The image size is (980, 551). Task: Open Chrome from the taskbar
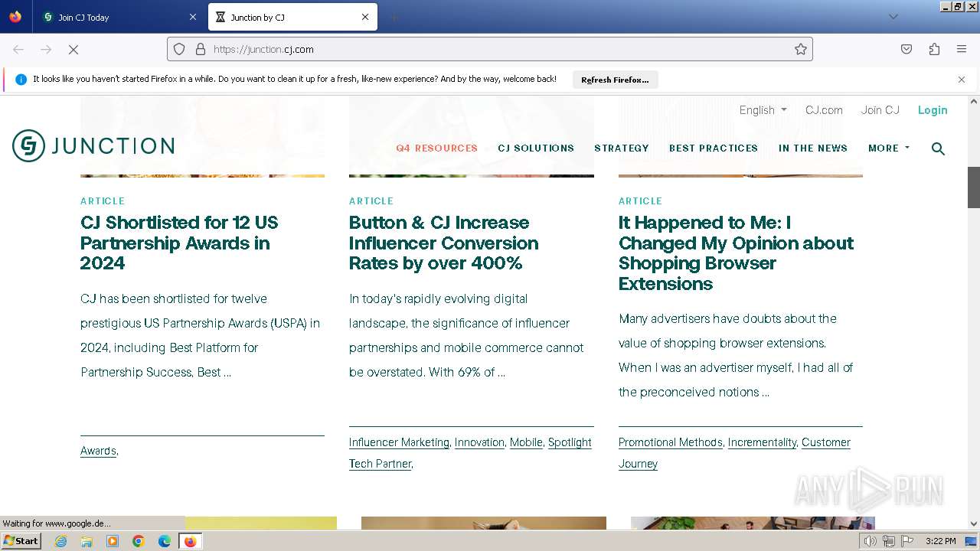tap(139, 541)
